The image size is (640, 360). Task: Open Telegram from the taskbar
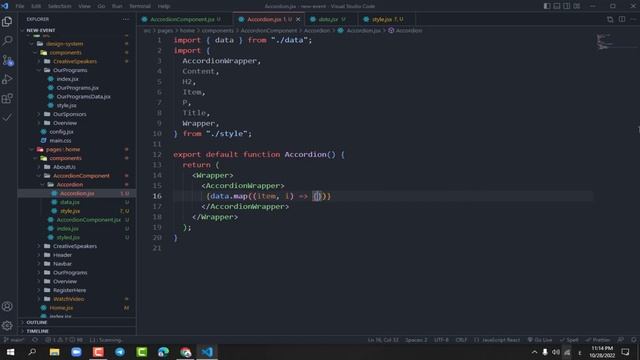[x=120, y=352]
